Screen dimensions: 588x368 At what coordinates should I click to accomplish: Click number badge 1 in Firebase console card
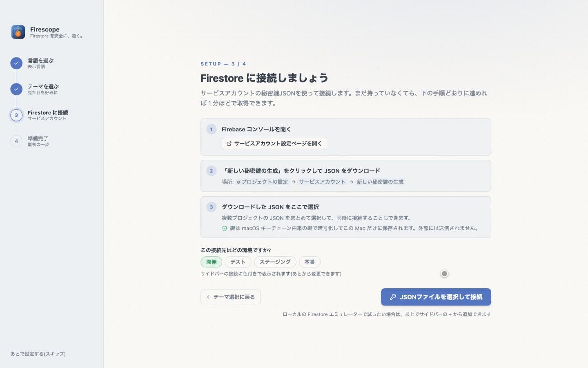[x=211, y=129]
